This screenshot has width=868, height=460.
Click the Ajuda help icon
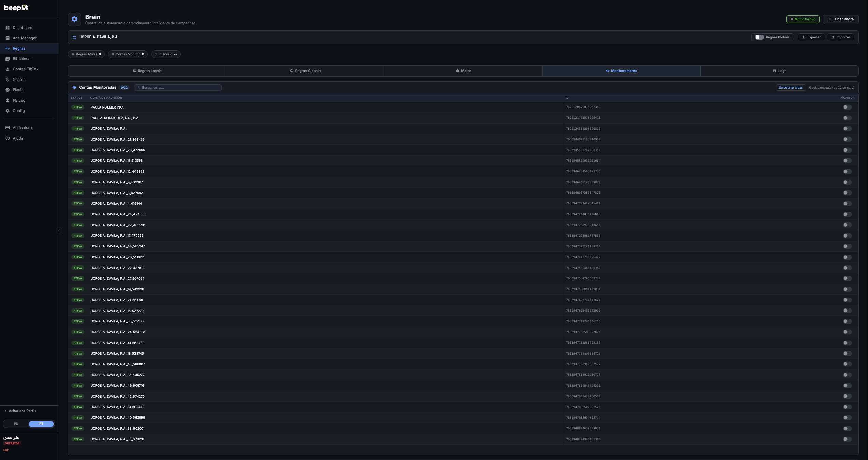coord(8,138)
